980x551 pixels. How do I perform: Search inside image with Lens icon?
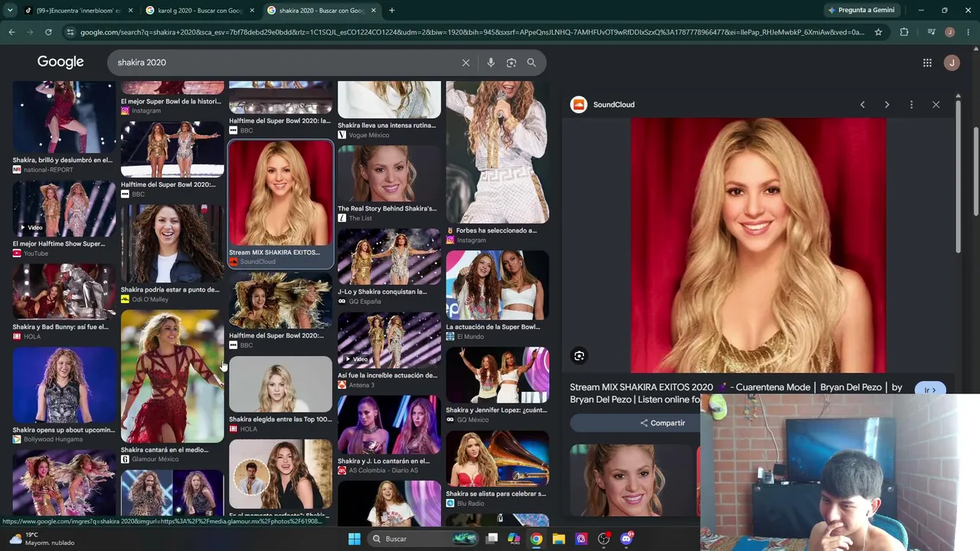[580, 355]
